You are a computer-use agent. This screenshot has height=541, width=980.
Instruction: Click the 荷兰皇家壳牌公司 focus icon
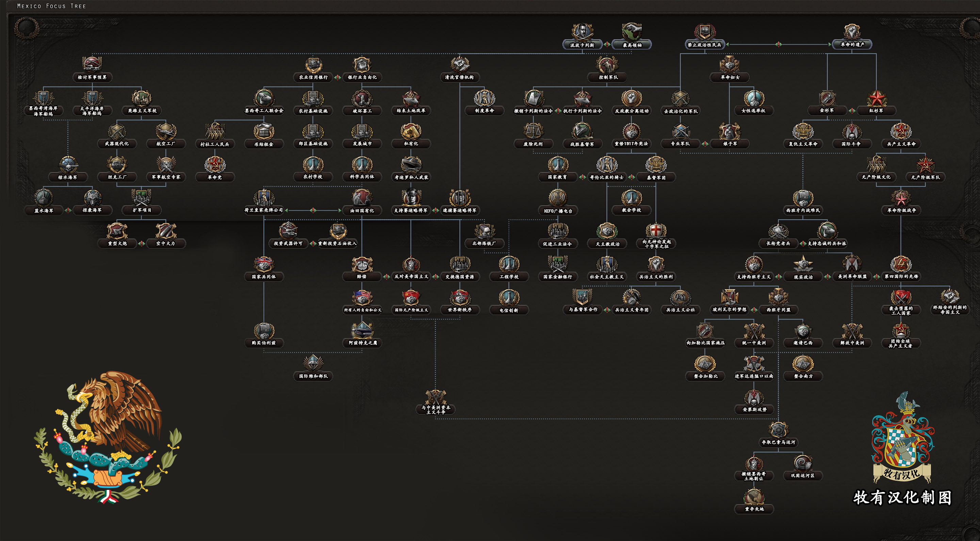click(264, 197)
